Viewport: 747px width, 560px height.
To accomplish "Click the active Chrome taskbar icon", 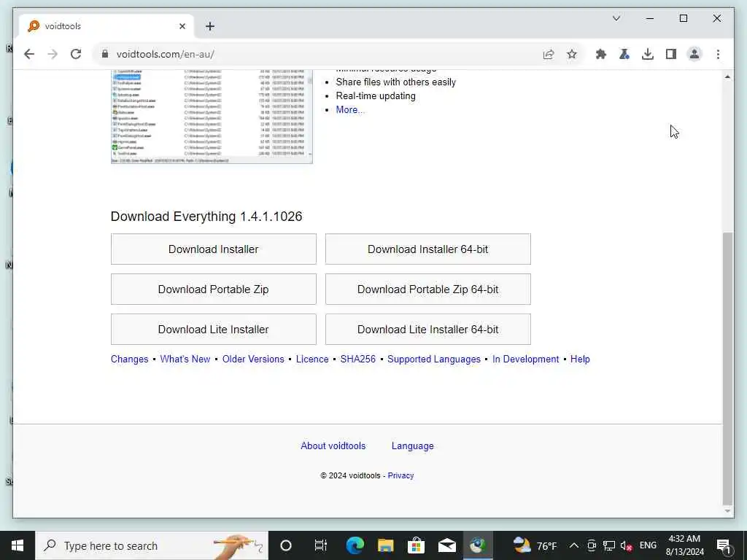I will click(478, 545).
